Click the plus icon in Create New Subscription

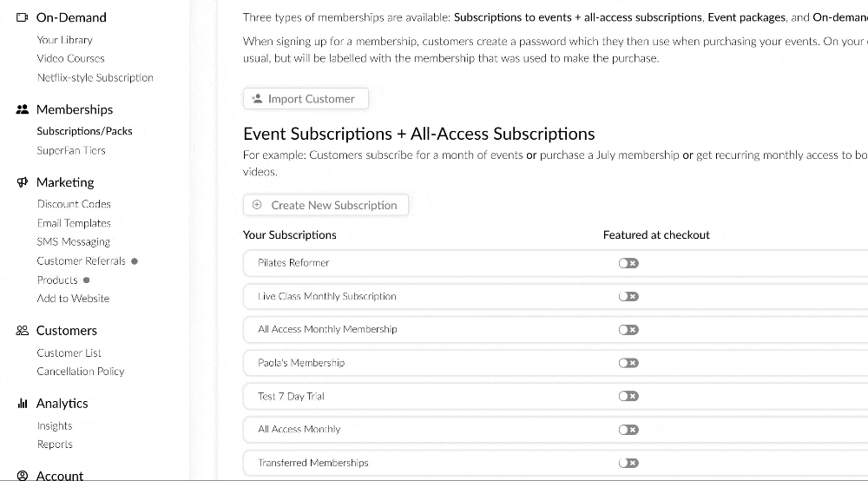click(257, 205)
